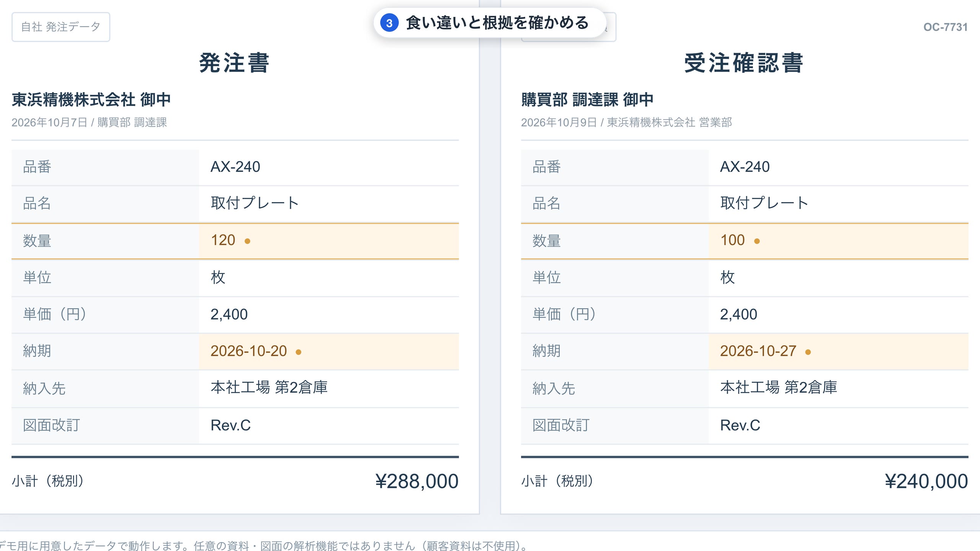980x551 pixels.
Task: Click the 受注確認書 heading
Action: (x=744, y=63)
